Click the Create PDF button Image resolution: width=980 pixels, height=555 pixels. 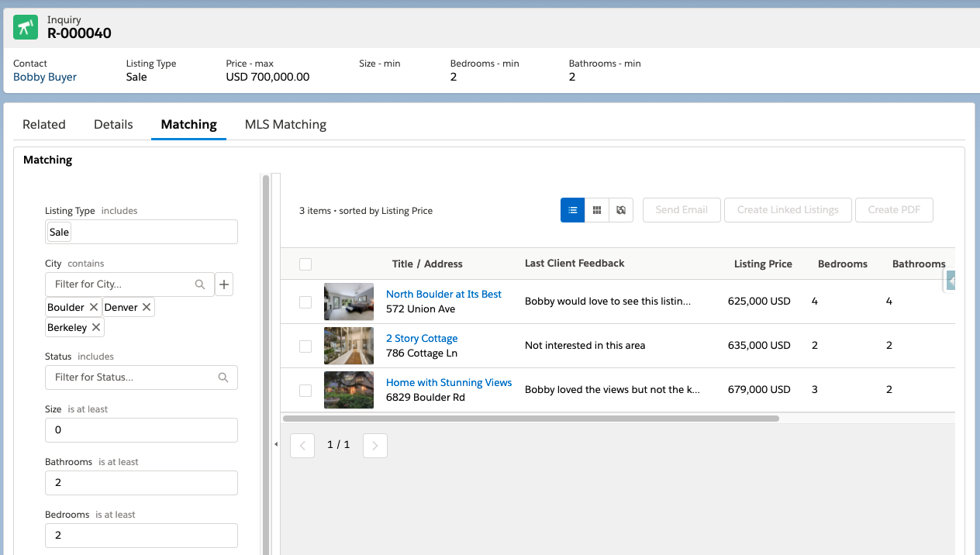tap(894, 209)
